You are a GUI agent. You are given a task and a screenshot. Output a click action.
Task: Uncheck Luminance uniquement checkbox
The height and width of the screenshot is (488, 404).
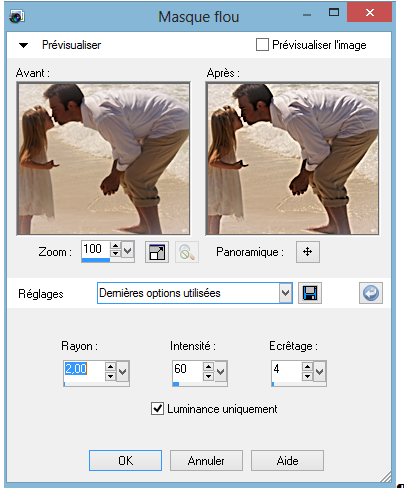click(x=157, y=409)
